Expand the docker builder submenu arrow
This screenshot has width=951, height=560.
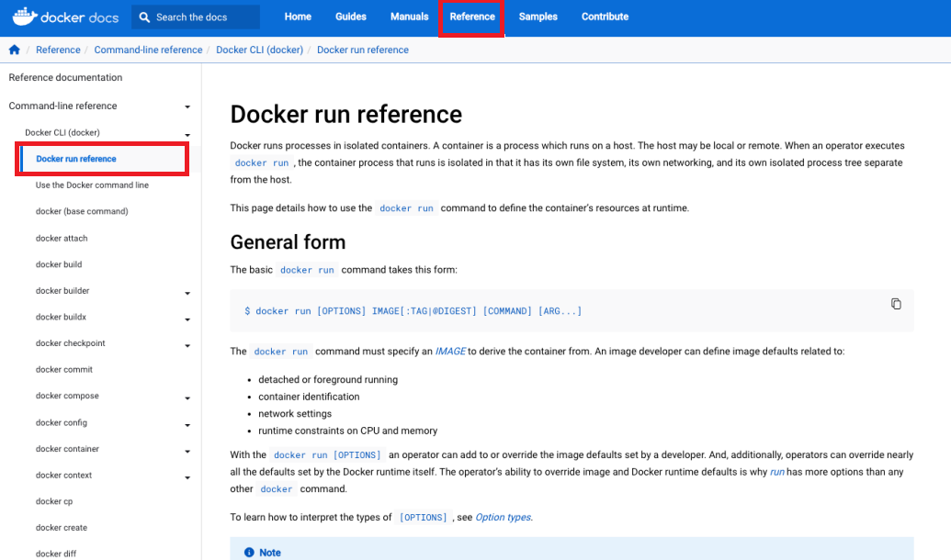pyautogui.click(x=187, y=294)
